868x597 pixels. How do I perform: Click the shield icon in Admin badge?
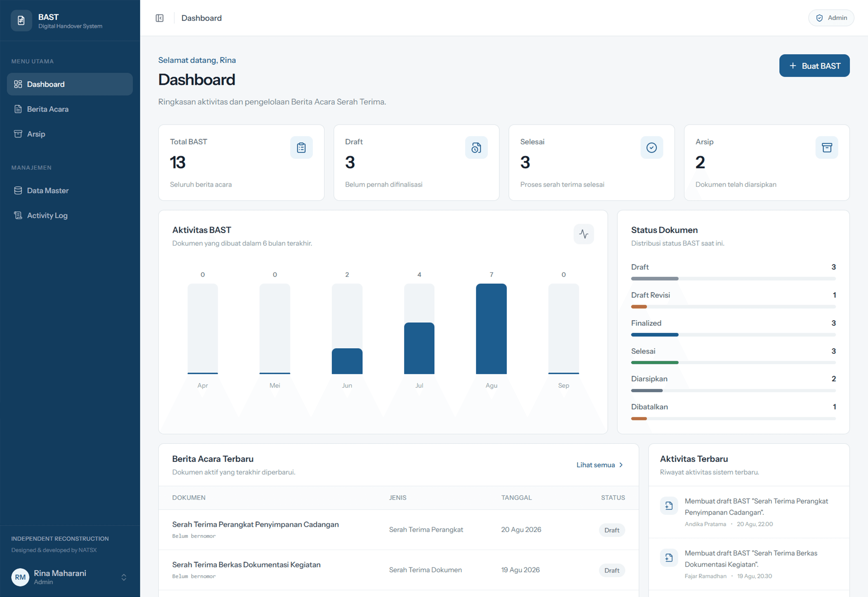(819, 18)
